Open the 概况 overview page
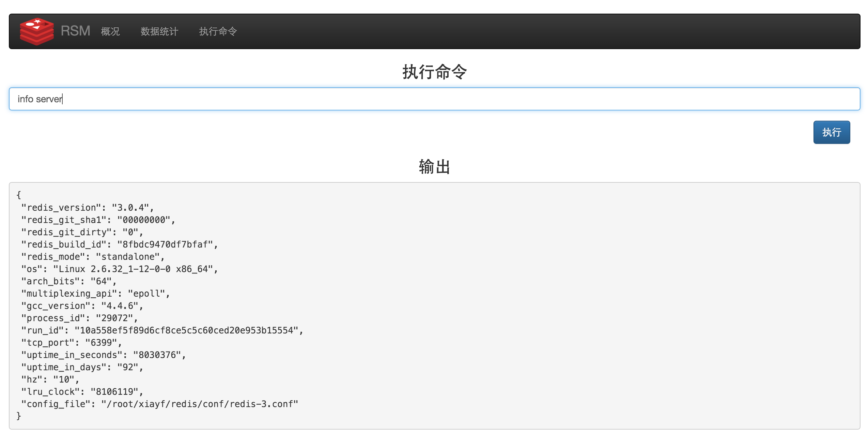868x448 pixels. (x=110, y=31)
